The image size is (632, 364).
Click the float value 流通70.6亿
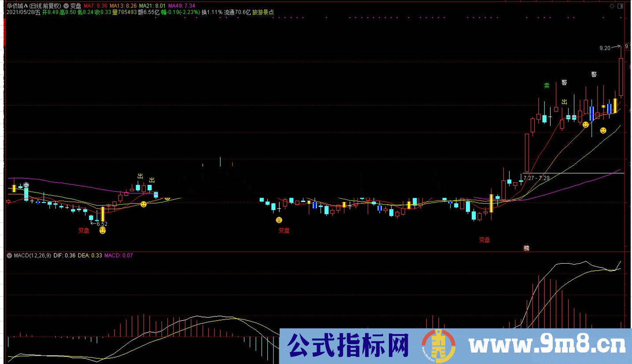237,12
